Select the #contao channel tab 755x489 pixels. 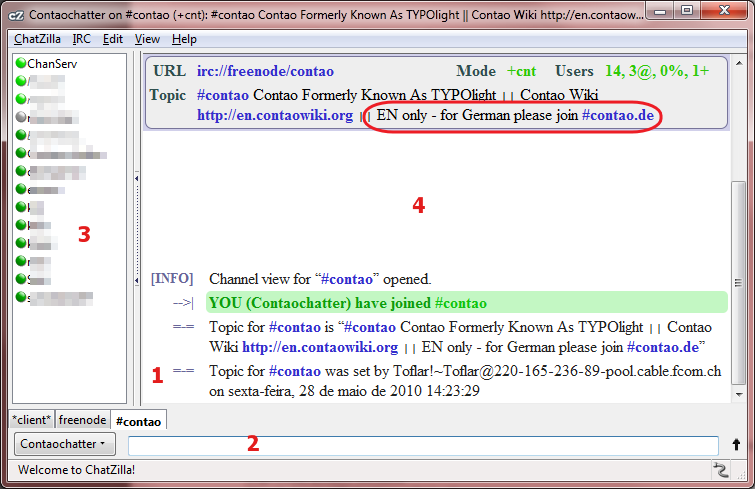137,420
